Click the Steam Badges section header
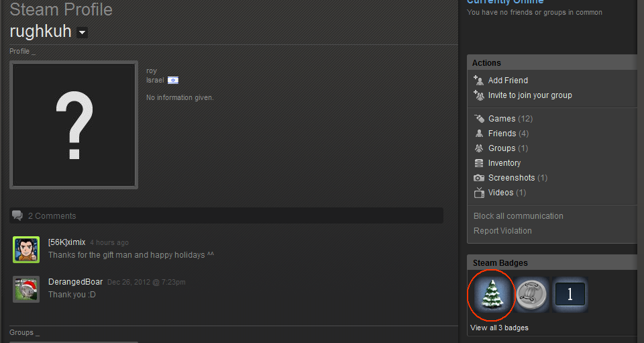644x343 pixels. pyautogui.click(x=551, y=262)
